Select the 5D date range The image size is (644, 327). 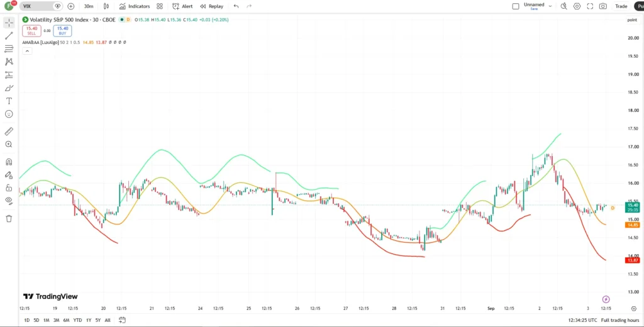[36, 320]
